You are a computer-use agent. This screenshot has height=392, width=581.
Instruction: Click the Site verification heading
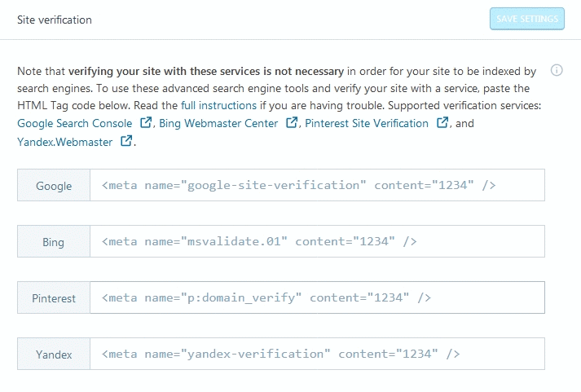pos(55,20)
